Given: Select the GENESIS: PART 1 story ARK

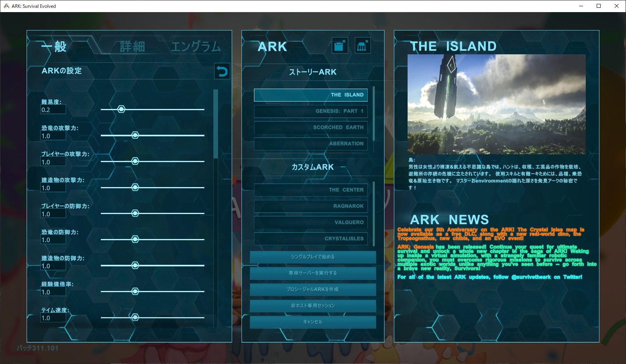Looking at the screenshot, I should 311,111.
